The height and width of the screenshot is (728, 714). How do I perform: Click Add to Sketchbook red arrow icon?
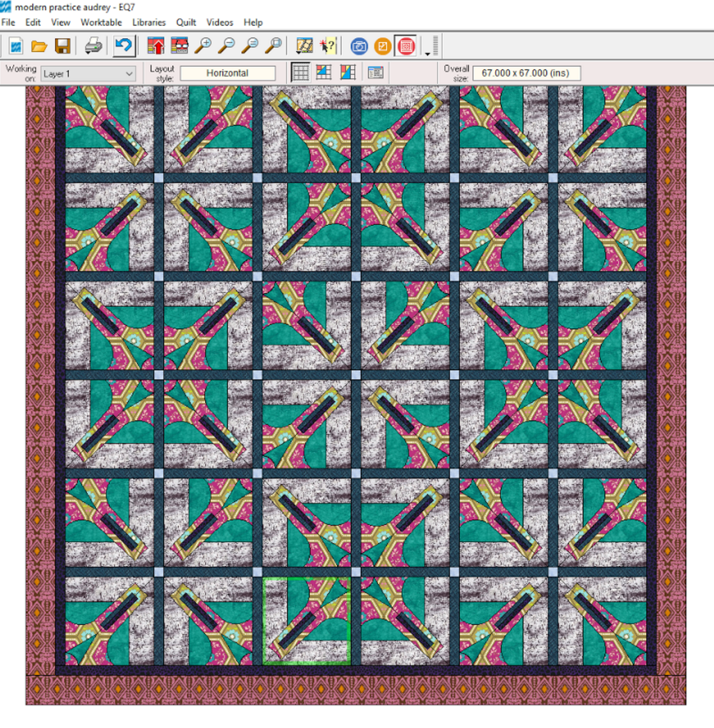click(156, 46)
